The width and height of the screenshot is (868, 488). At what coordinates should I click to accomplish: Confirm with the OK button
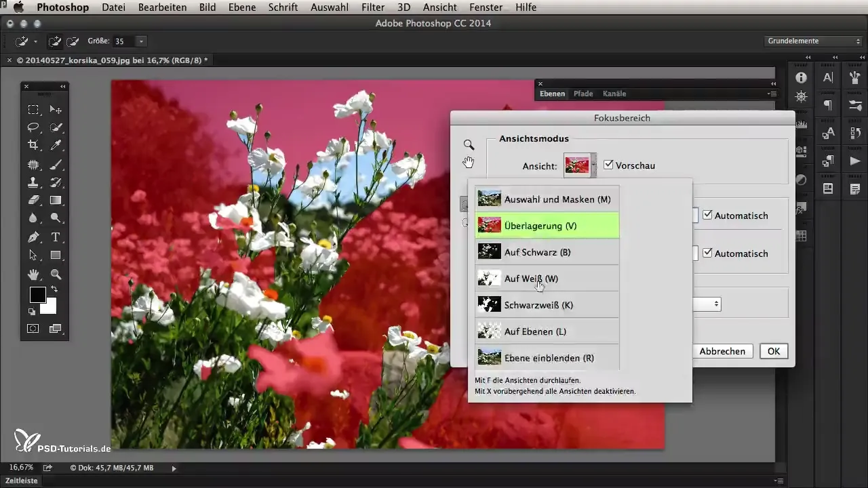(774, 351)
